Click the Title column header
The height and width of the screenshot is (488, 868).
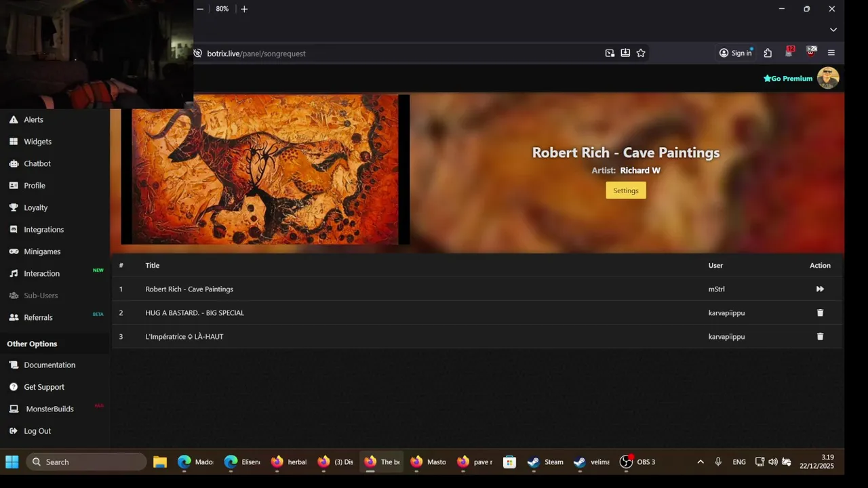[153, 266]
